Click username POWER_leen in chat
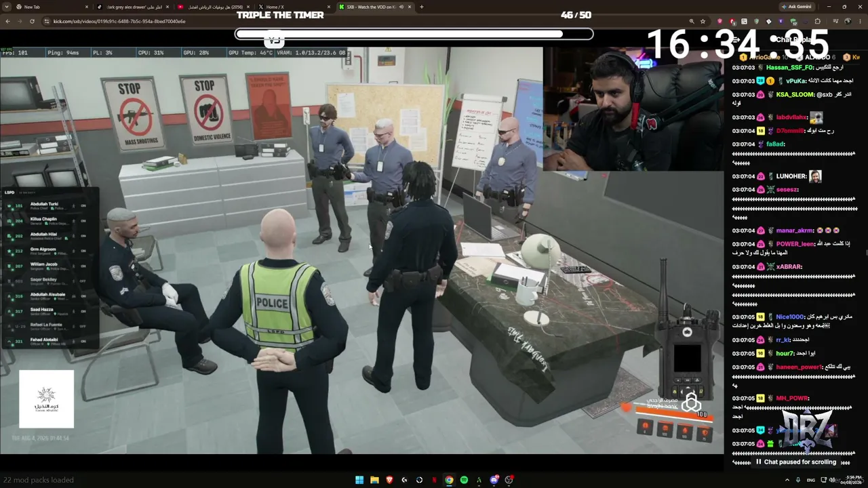This screenshot has height=488, width=868. pos(795,244)
